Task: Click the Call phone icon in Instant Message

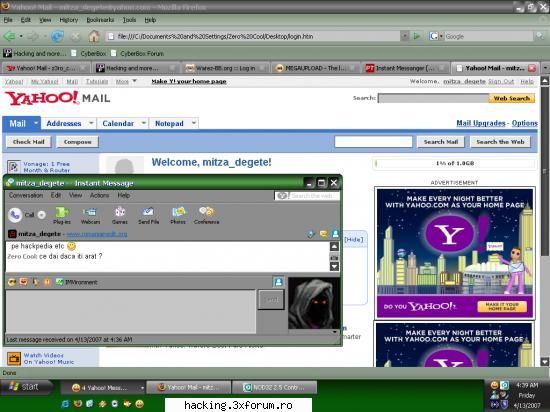Action: point(15,215)
